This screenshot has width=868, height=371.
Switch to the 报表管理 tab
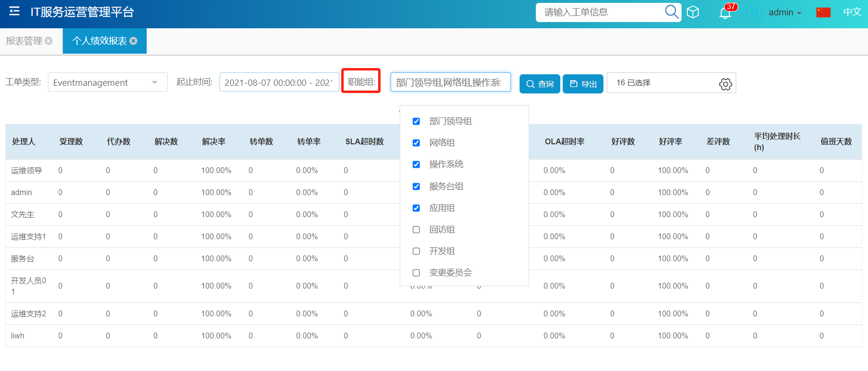click(24, 41)
